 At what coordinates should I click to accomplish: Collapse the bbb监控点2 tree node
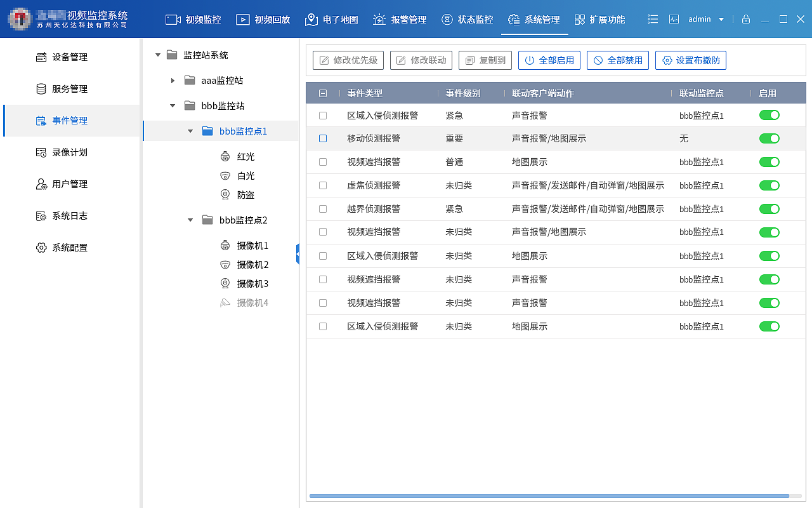(189, 220)
